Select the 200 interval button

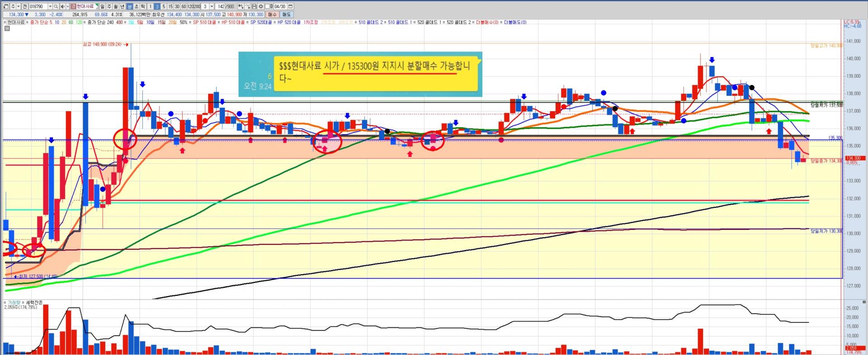click(x=197, y=7)
